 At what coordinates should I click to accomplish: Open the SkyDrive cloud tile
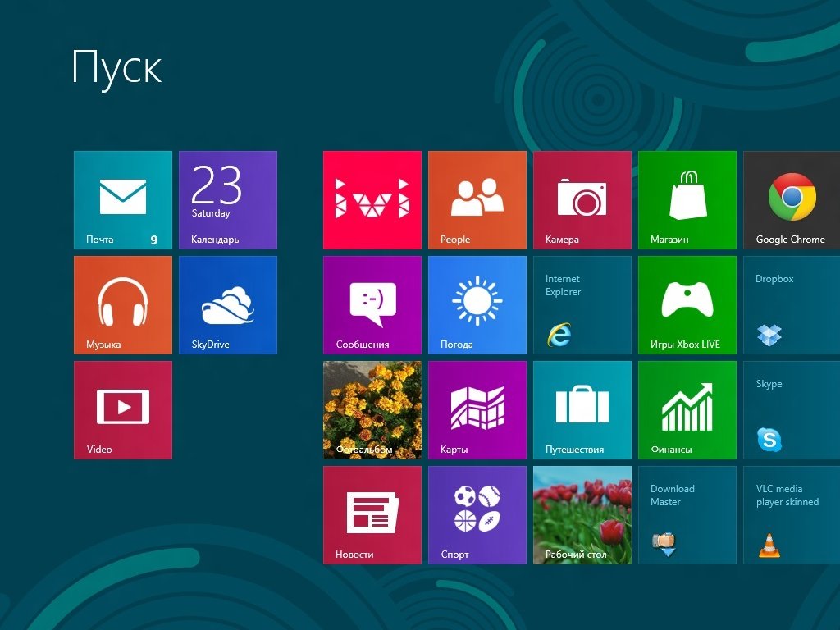click(x=228, y=305)
